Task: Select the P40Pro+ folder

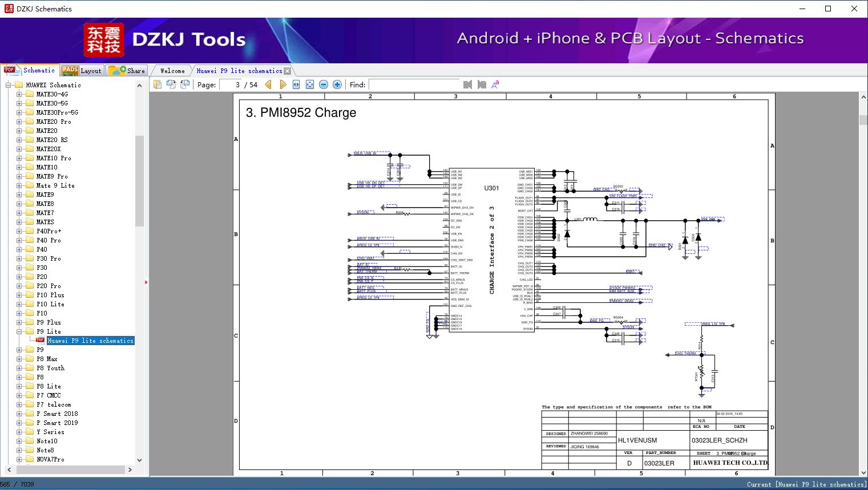Action: coord(49,231)
